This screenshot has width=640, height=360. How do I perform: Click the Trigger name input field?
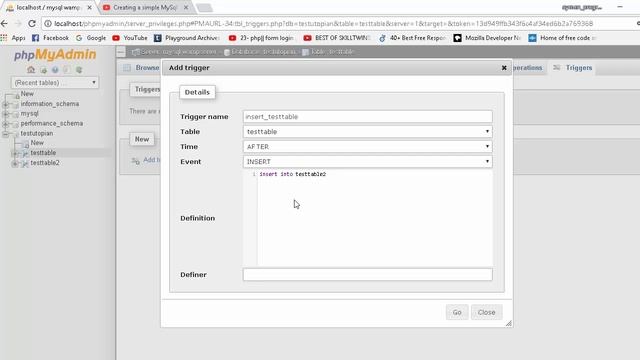click(367, 117)
